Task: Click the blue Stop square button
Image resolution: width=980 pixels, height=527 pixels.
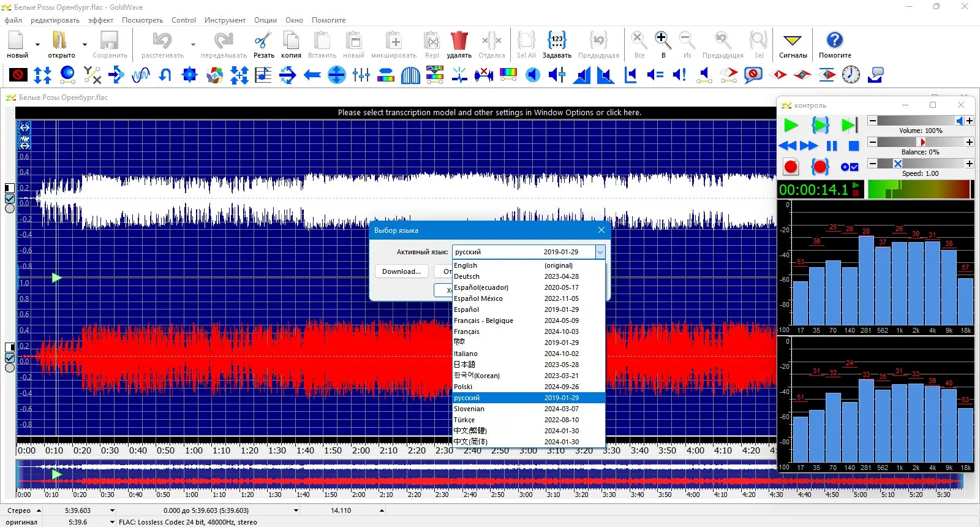Action: pos(854,146)
